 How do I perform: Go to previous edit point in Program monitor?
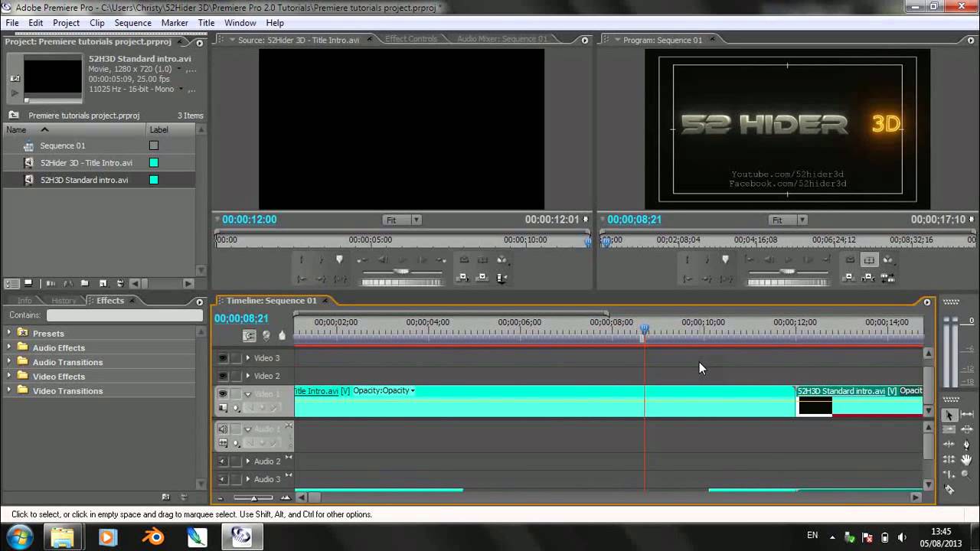pos(749,259)
